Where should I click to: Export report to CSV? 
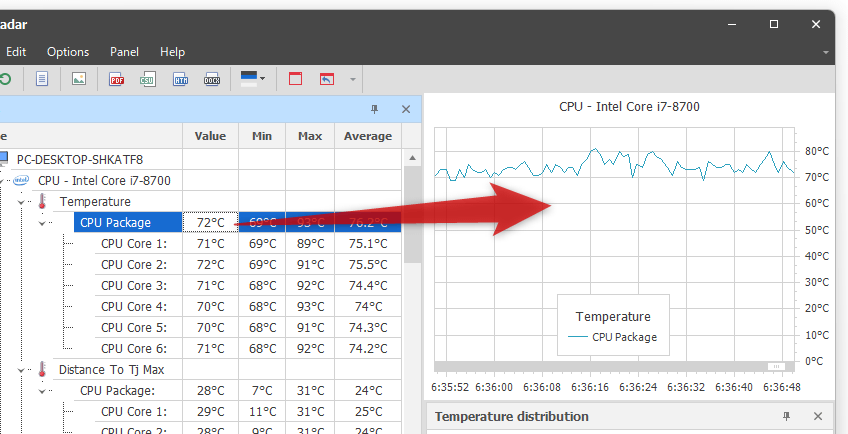[148, 80]
